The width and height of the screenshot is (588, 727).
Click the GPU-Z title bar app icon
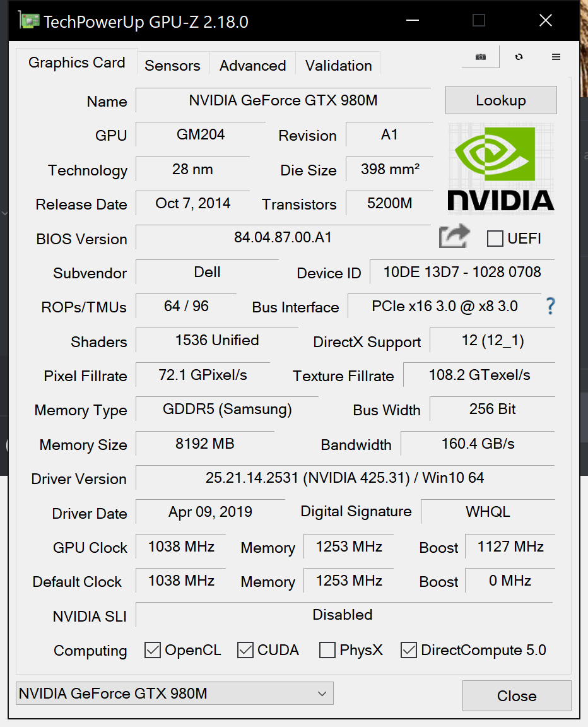(x=29, y=21)
